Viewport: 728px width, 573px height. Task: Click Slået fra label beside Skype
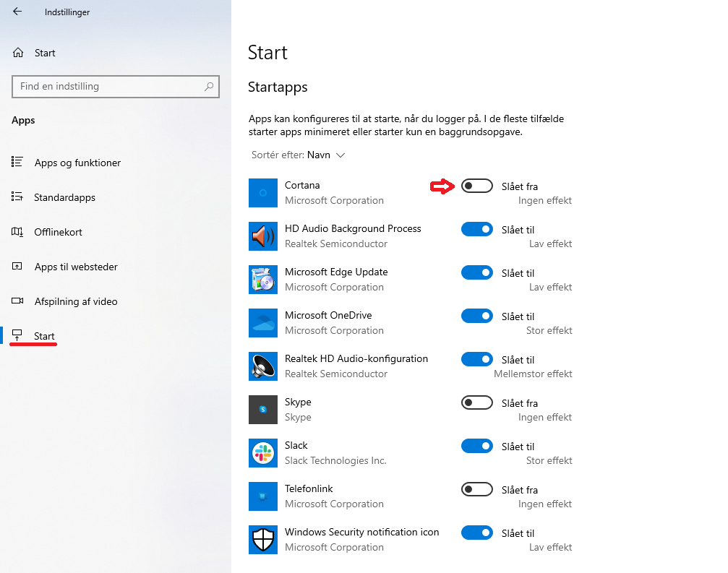[x=520, y=403]
